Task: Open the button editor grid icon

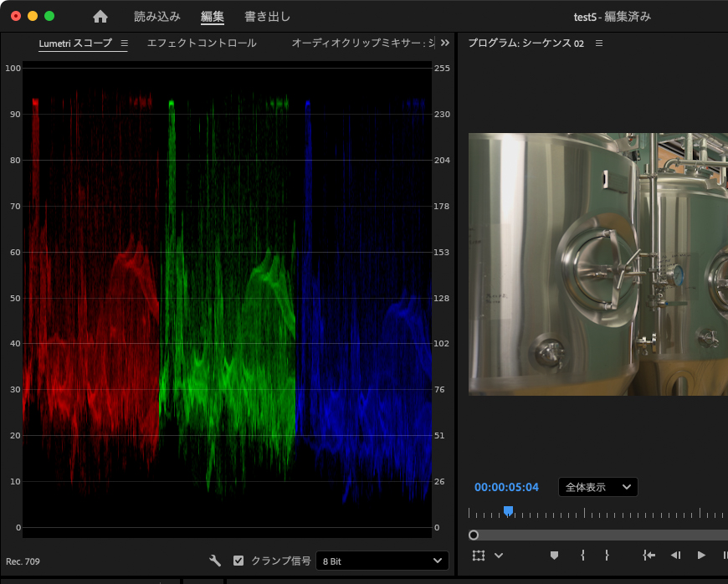Action: (x=478, y=555)
